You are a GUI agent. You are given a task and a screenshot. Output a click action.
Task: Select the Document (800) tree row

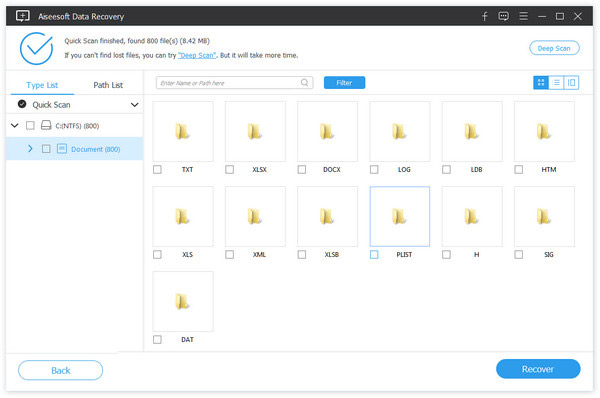pos(75,149)
